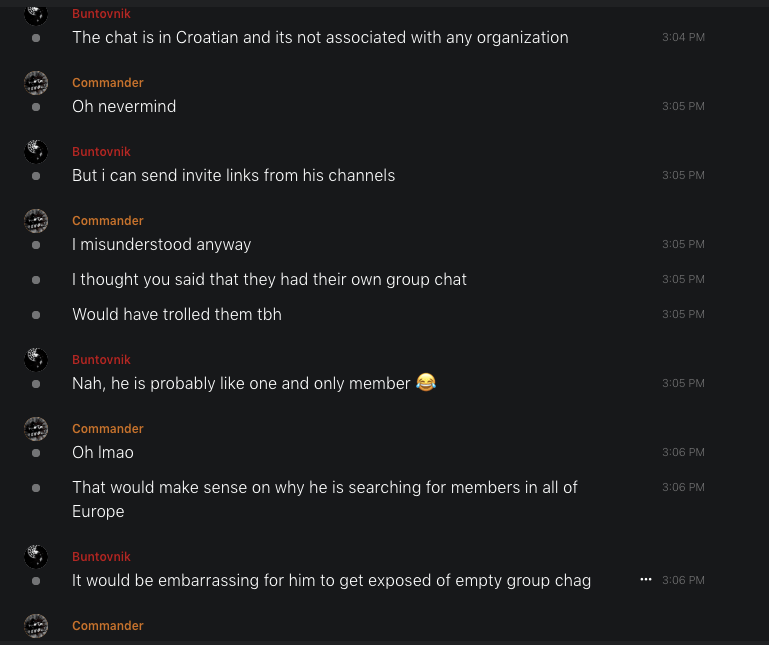Click Buntovnik's avatar above 'It would be embarrassing'
The height and width of the screenshot is (645, 769).
(36, 557)
